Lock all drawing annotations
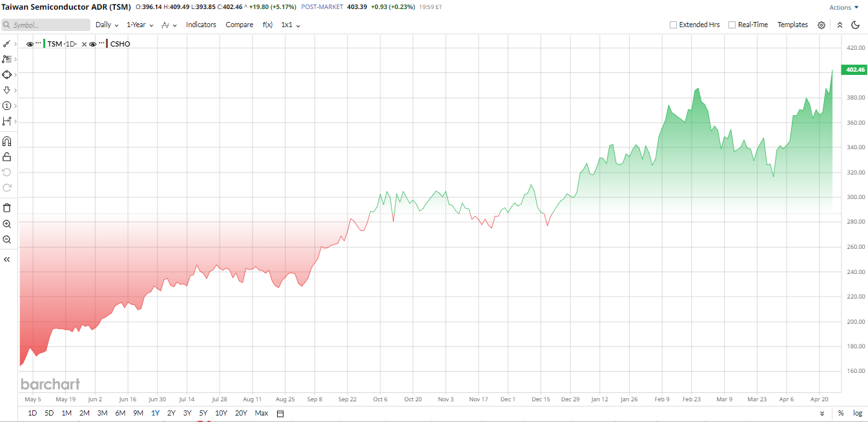868x422 pixels. point(6,156)
